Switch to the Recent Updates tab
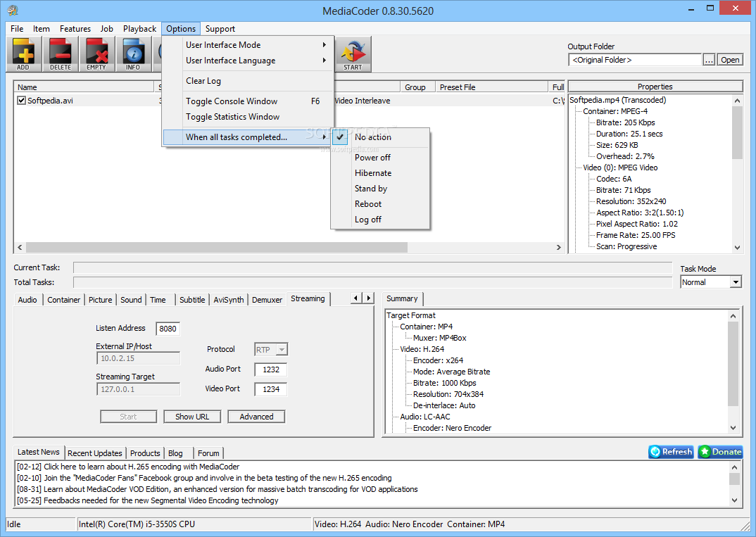This screenshot has height=537, width=756. point(95,453)
